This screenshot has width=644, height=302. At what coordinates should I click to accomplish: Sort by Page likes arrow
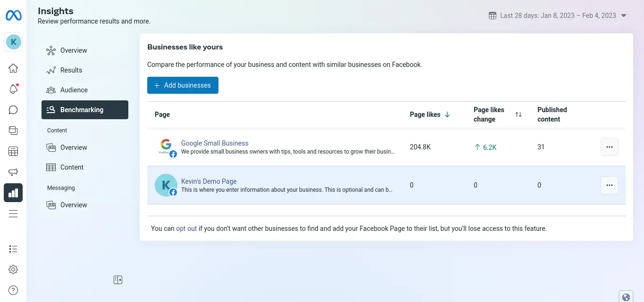click(x=447, y=114)
